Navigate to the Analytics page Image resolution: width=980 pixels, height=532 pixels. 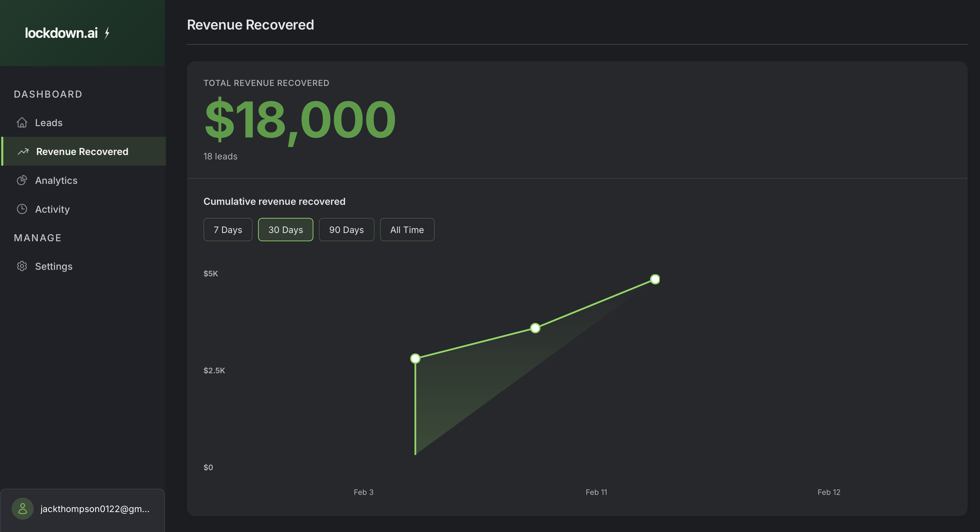click(x=56, y=180)
